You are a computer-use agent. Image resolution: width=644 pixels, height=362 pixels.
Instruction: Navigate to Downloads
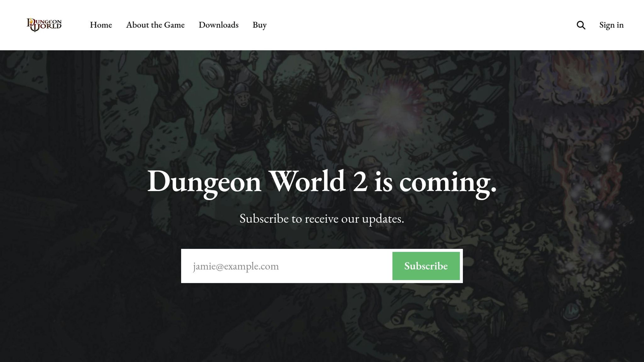coord(219,25)
